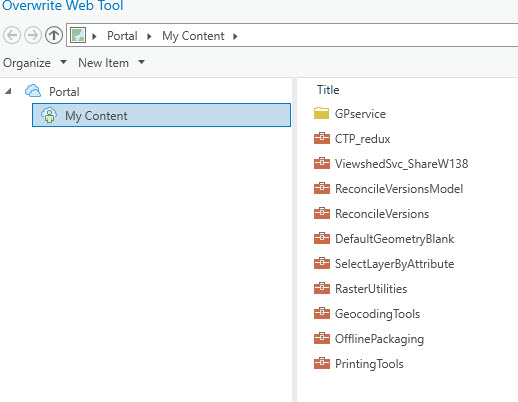Select the OfflinePackaging item name

[379, 339]
